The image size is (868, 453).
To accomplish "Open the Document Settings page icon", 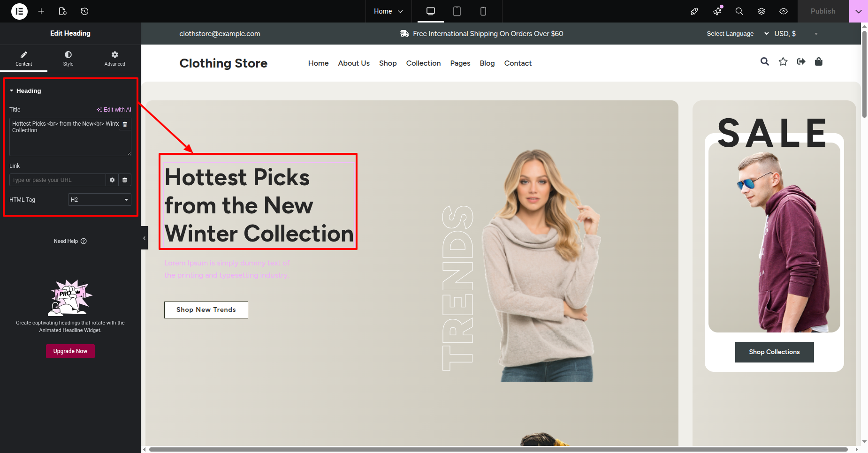I will click(63, 11).
